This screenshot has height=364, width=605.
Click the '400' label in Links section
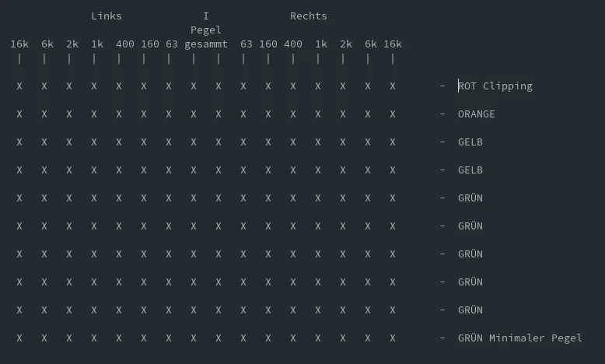coord(125,44)
